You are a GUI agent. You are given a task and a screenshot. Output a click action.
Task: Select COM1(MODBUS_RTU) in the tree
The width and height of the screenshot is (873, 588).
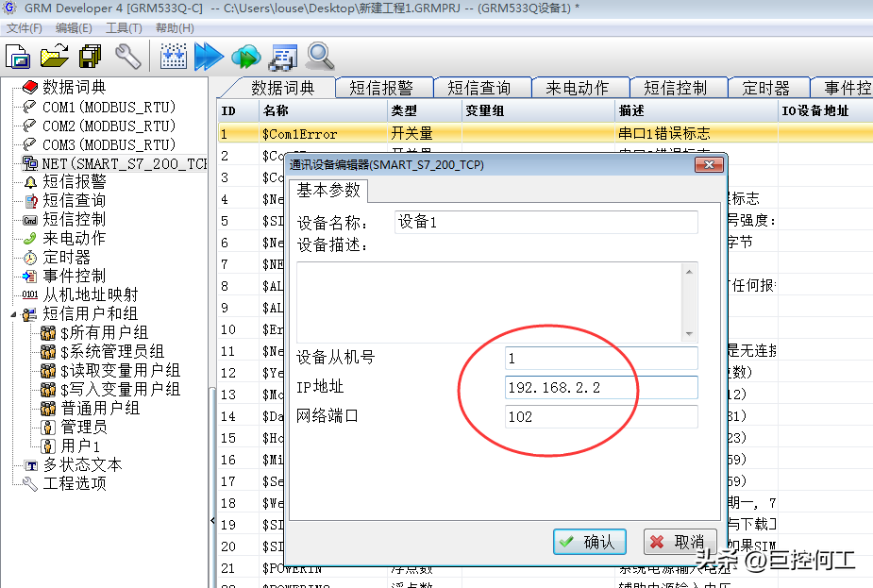(109, 107)
